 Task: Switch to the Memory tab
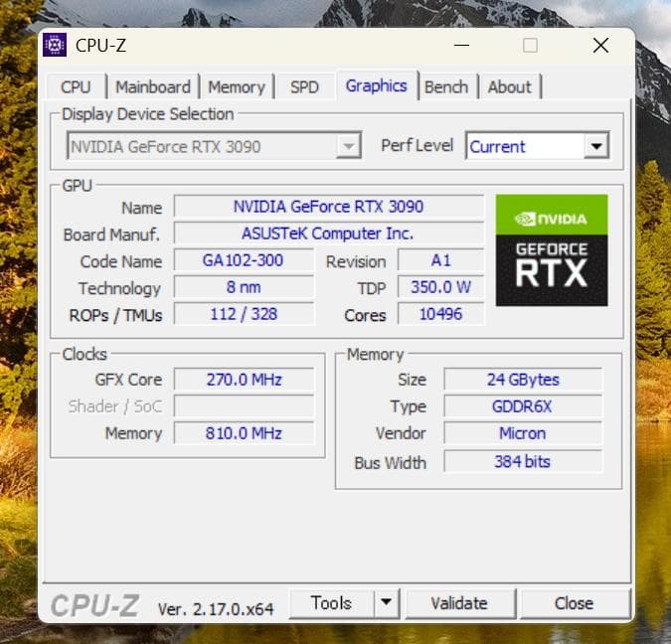[237, 86]
